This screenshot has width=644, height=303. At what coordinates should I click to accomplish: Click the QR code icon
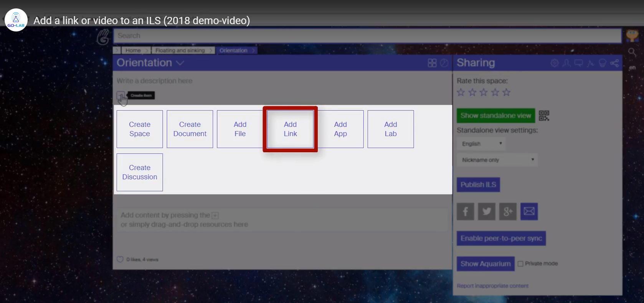point(544,115)
